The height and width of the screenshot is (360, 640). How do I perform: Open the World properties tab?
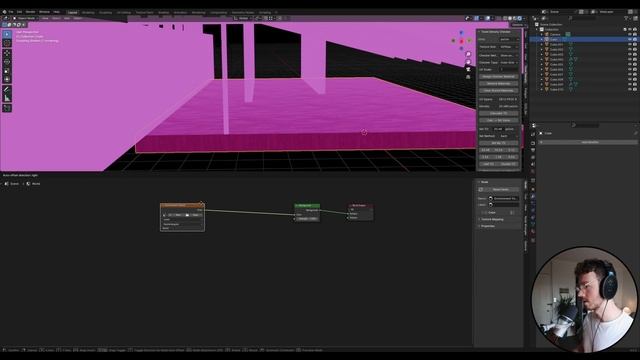(x=533, y=171)
